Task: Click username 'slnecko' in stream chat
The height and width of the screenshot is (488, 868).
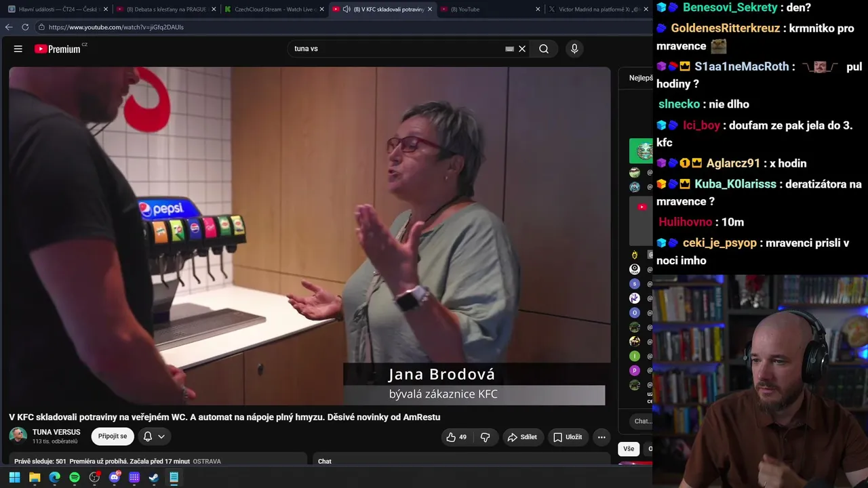Action: 679,104
